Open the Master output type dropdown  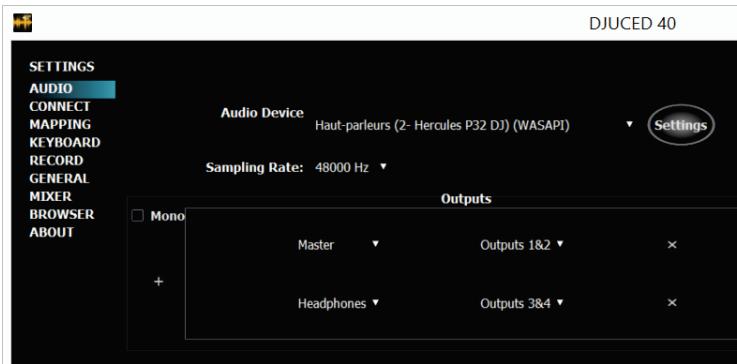338,245
